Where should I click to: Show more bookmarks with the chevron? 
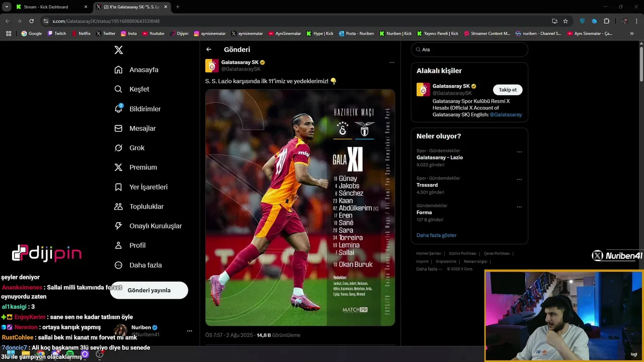632,33
